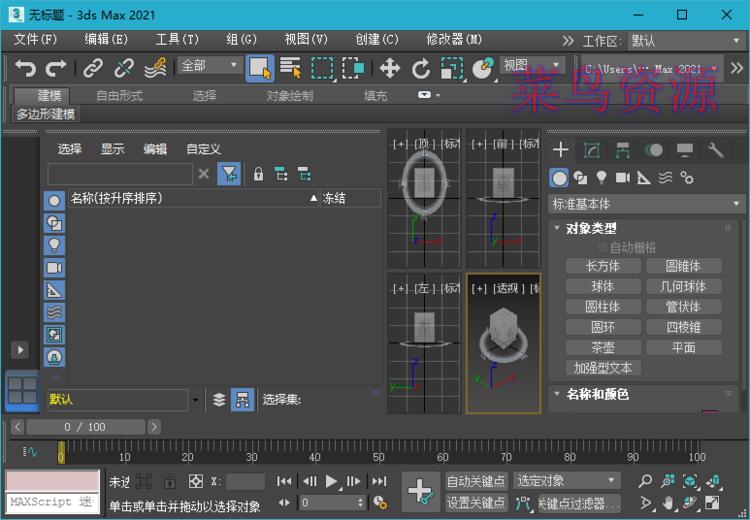Select the Helpers category in command panel
This screenshot has width=750, height=520.
(644, 178)
